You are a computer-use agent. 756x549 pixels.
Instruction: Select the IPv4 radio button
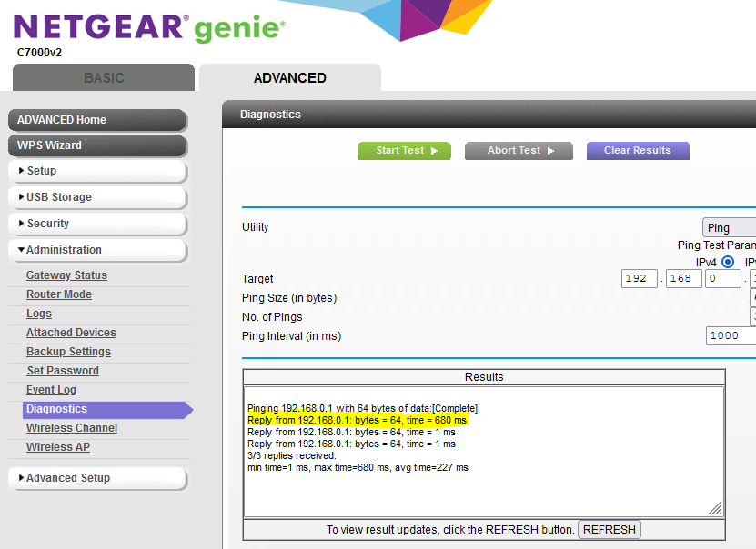[727, 262]
